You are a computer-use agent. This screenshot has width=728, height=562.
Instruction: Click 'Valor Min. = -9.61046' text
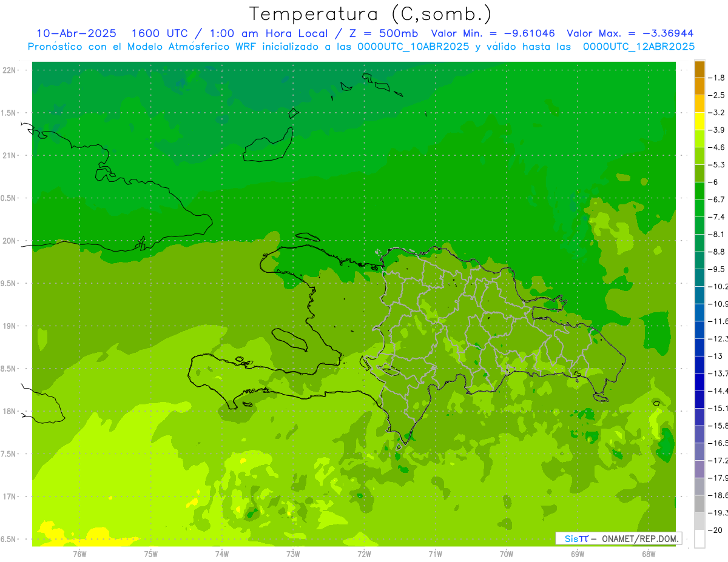tap(493, 33)
